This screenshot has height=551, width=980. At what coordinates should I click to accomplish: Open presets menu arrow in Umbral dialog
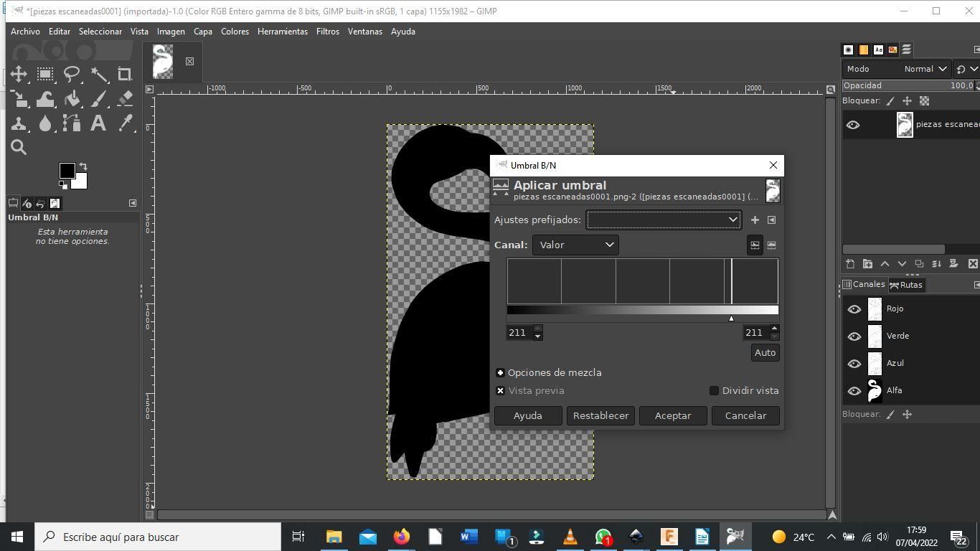pyautogui.click(x=772, y=220)
